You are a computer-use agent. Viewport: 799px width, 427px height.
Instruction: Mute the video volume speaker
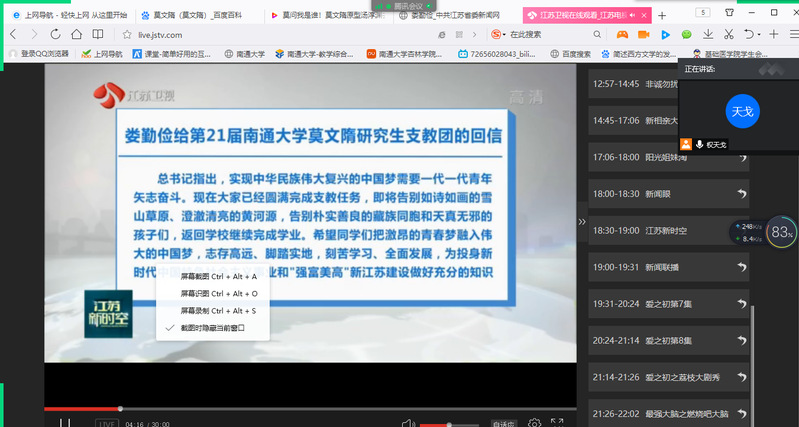point(407,423)
